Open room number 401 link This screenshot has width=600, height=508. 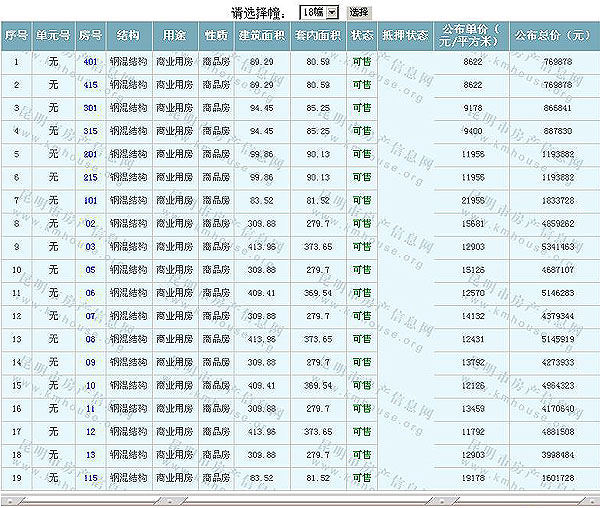(x=91, y=62)
